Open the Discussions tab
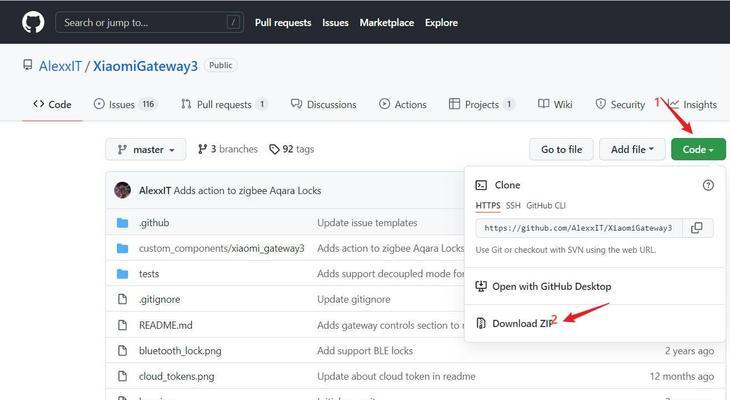 (324, 104)
